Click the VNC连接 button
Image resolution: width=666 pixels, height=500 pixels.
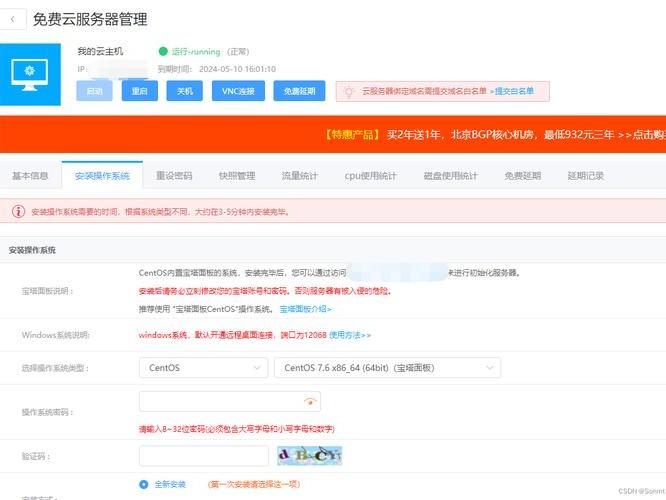point(238,91)
